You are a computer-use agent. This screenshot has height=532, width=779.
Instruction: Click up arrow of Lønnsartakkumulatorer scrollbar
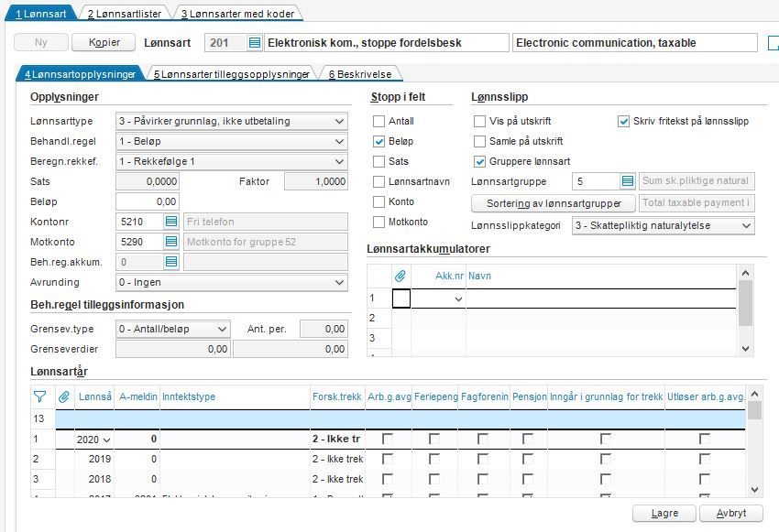point(745,273)
